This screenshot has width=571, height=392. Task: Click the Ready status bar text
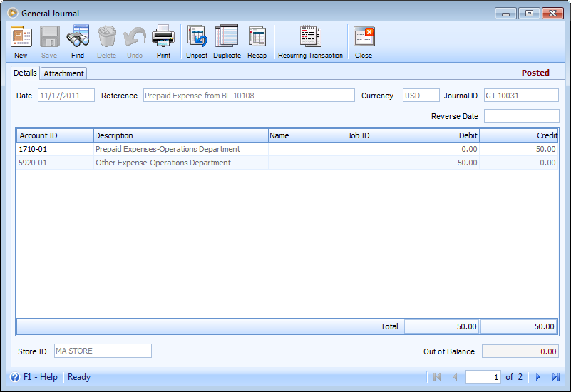pos(79,377)
